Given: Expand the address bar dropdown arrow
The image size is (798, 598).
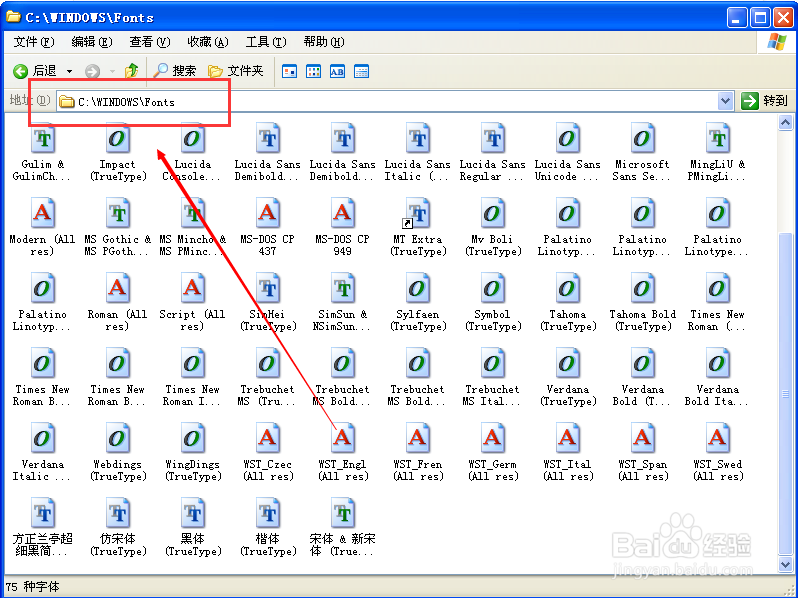Looking at the screenshot, I should click(x=725, y=101).
